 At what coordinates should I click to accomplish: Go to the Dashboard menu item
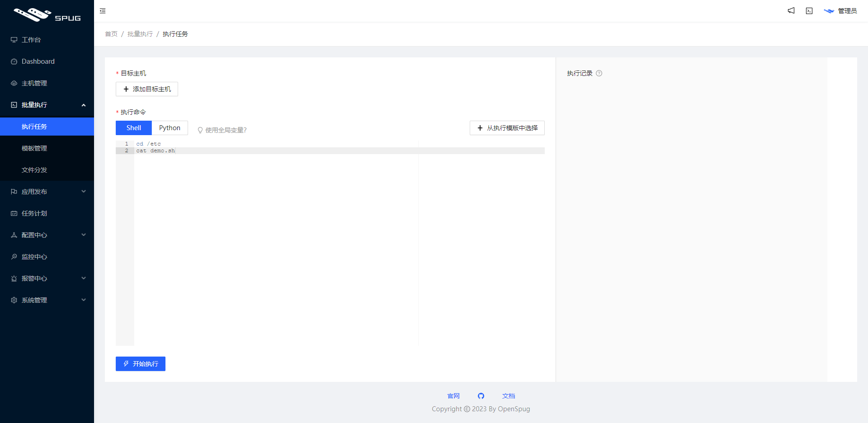[47, 61]
